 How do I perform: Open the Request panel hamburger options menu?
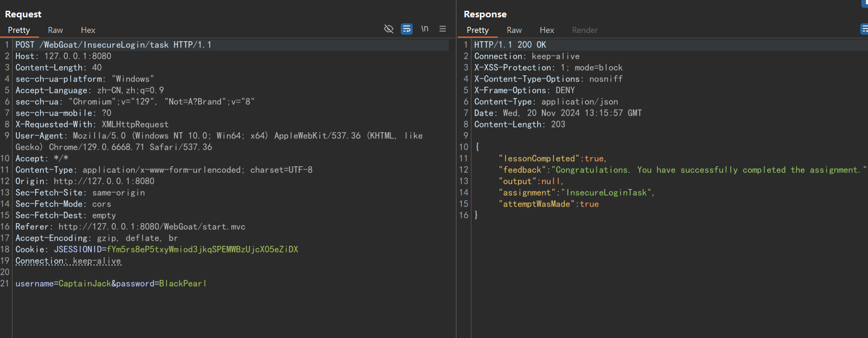443,29
